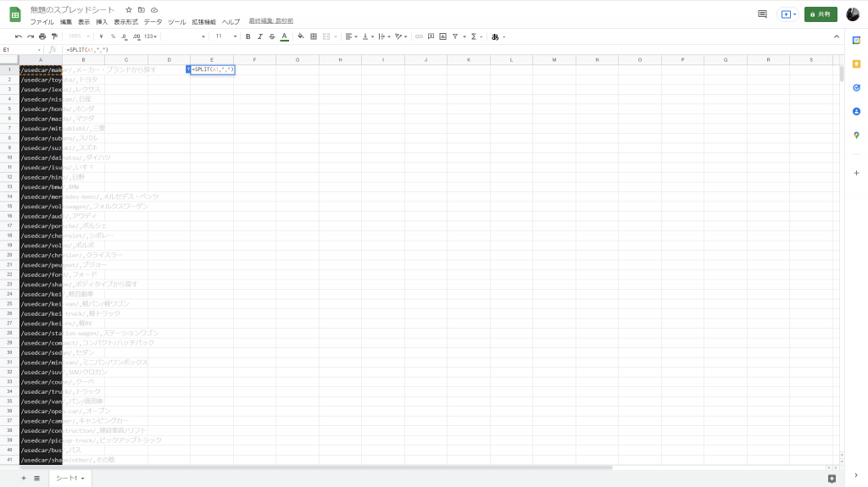This screenshot has width=868, height=487.
Task: Decrease decimal places
Action: pos(124,36)
